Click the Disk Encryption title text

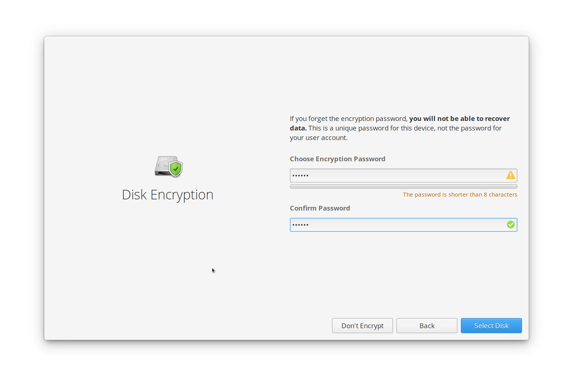point(167,195)
